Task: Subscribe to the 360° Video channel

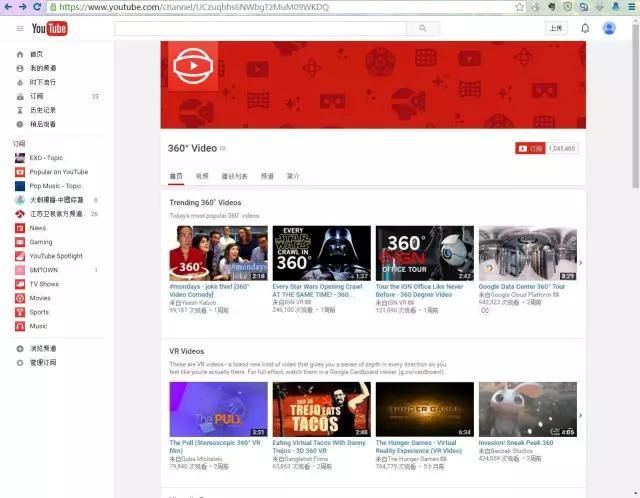Action: [530, 149]
